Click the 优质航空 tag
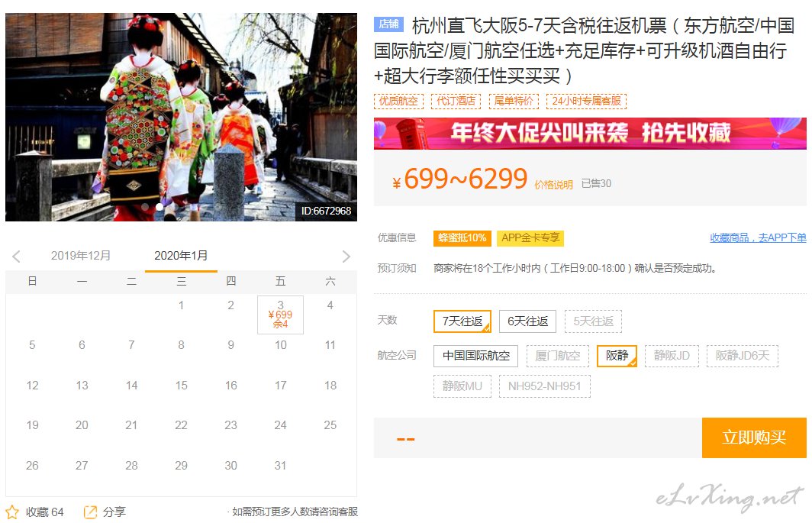The height and width of the screenshot is (523, 812). point(398,101)
